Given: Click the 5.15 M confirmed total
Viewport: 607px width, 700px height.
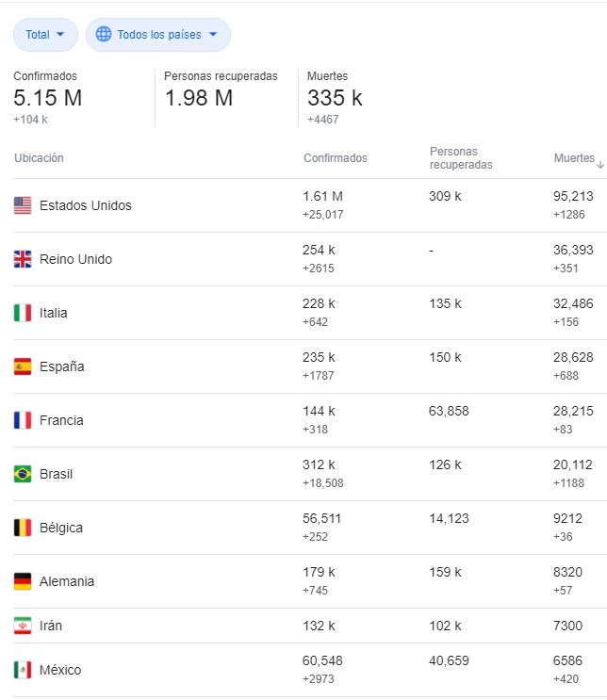Looking at the screenshot, I should pos(47,98).
